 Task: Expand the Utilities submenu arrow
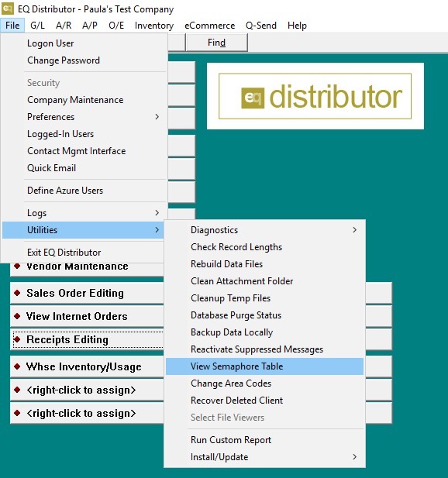point(157,230)
